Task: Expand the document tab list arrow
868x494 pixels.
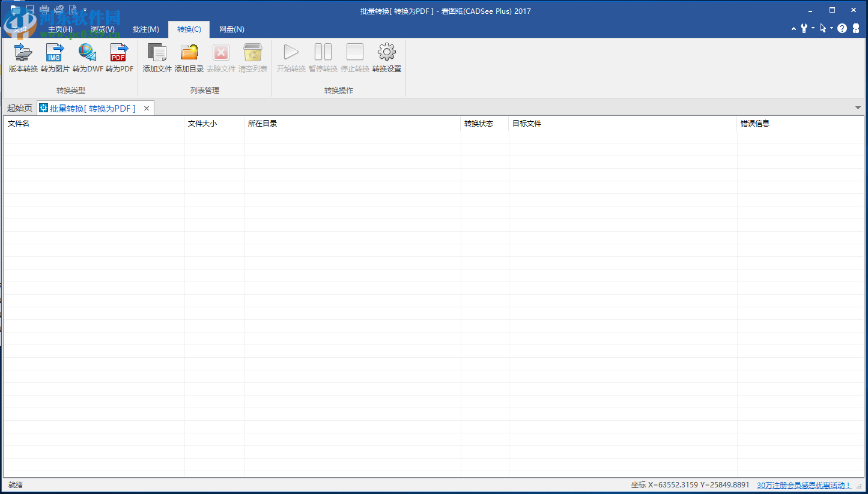Action: pyautogui.click(x=858, y=108)
